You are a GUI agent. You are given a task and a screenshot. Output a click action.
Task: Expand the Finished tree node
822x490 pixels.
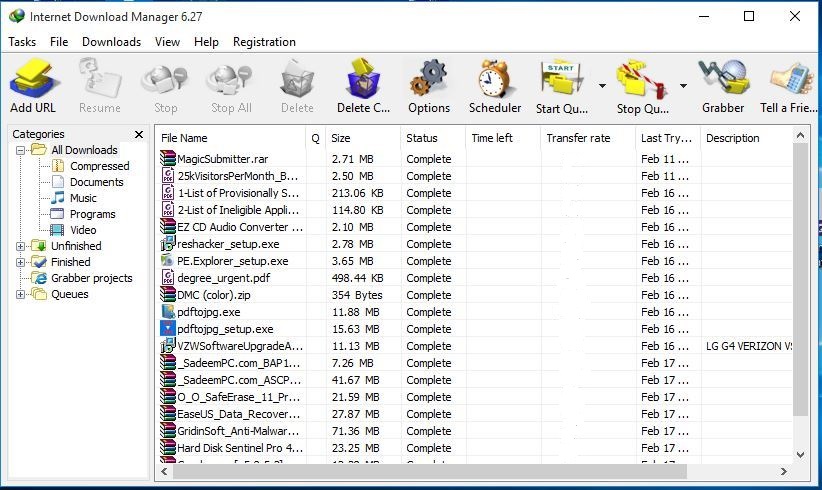20,262
